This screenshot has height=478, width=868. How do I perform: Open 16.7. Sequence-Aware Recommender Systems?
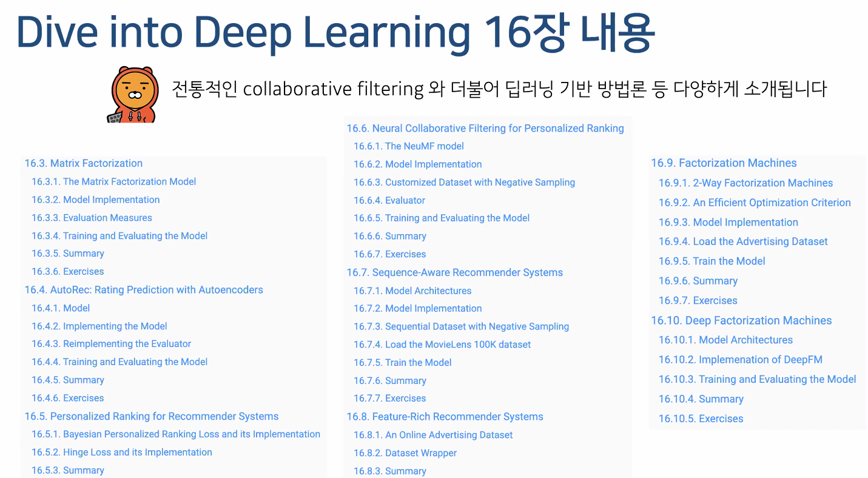(x=455, y=273)
